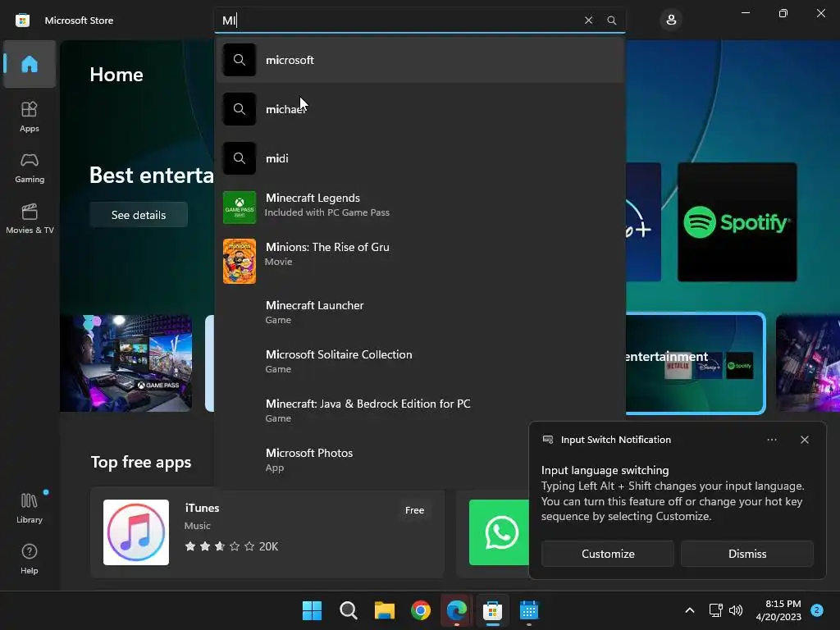840x630 pixels.
Task: Show hidden system tray icons
Action: [x=690, y=610]
